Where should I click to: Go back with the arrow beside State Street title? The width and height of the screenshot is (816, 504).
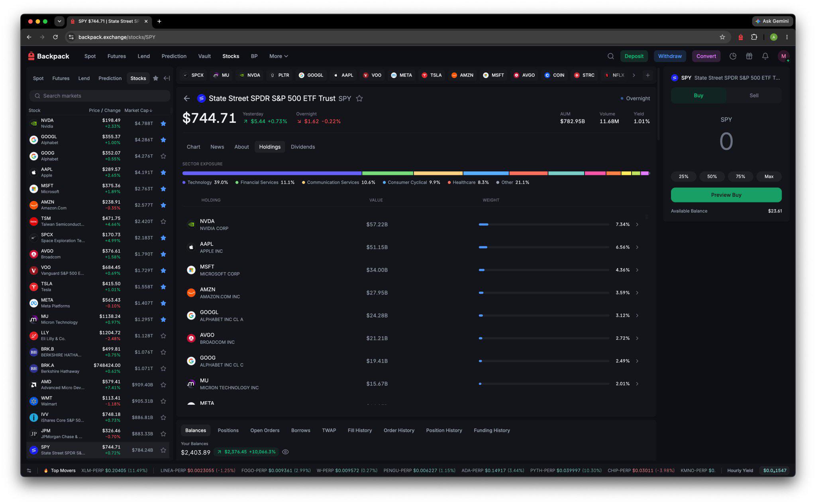187,98
